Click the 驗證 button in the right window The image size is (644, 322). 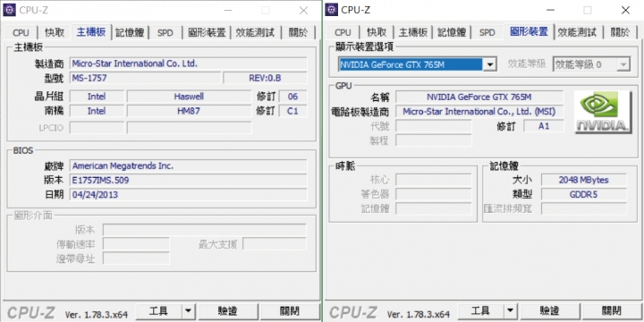[549, 311]
